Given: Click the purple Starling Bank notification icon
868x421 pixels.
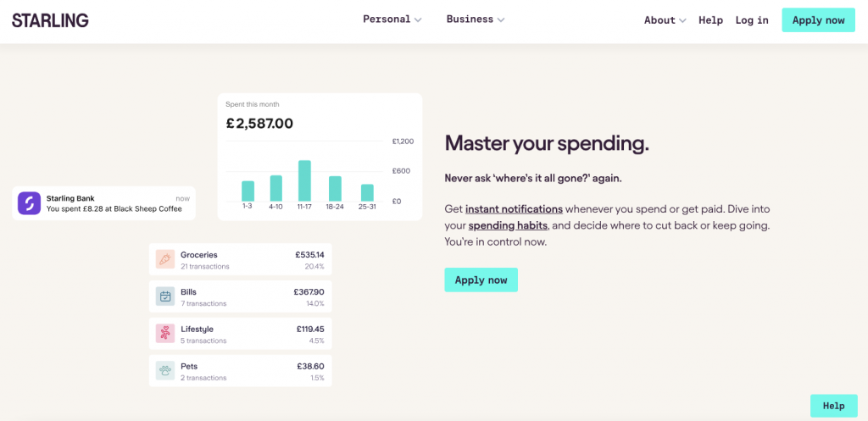Looking at the screenshot, I should pyautogui.click(x=30, y=203).
